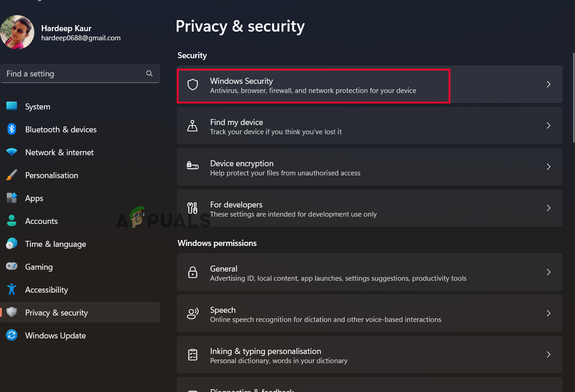Screen dimensions: 575x392
Task: Click Hardeep Kaur's profile picture
Action: pos(17,32)
